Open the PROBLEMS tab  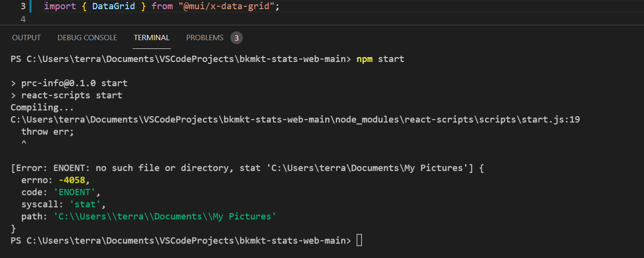pos(205,38)
